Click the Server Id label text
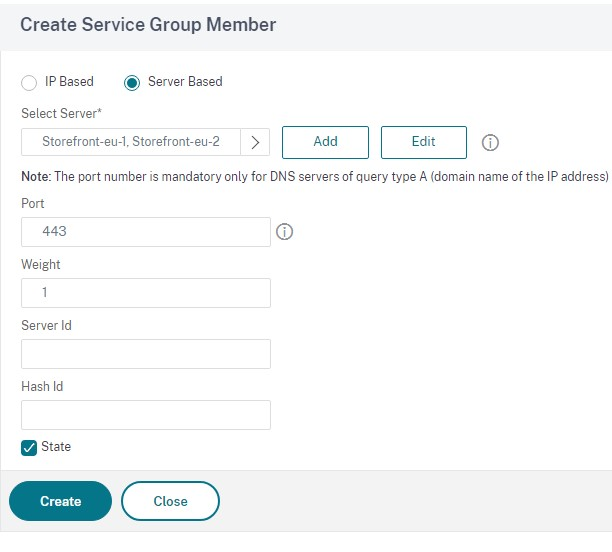This screenshot has height=552, width=612. click(46, 325)
